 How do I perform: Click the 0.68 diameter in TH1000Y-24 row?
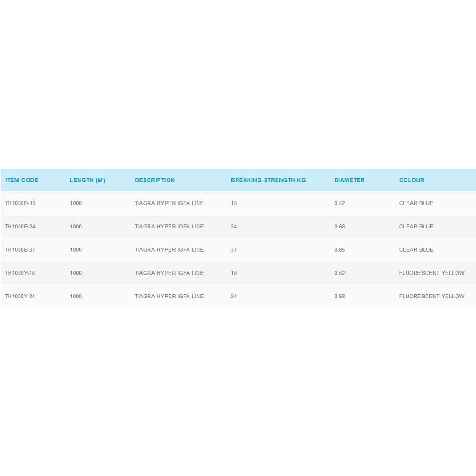tap(339, 297)
